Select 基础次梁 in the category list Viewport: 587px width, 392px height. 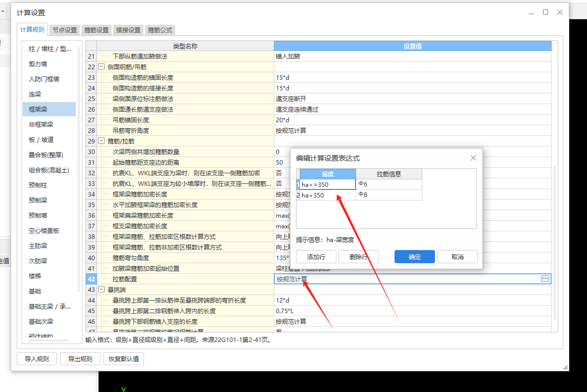coord(50,322)
